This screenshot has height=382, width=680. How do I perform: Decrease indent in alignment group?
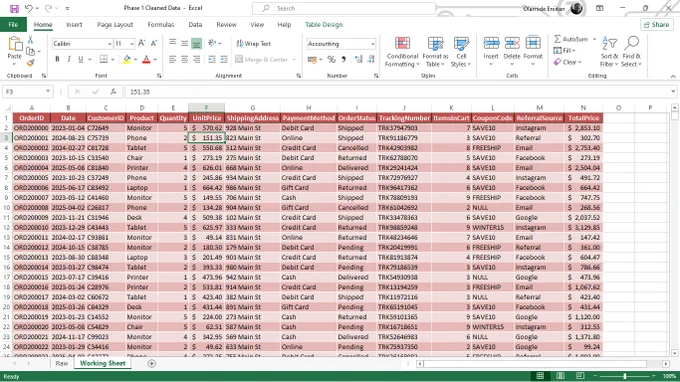212,59
